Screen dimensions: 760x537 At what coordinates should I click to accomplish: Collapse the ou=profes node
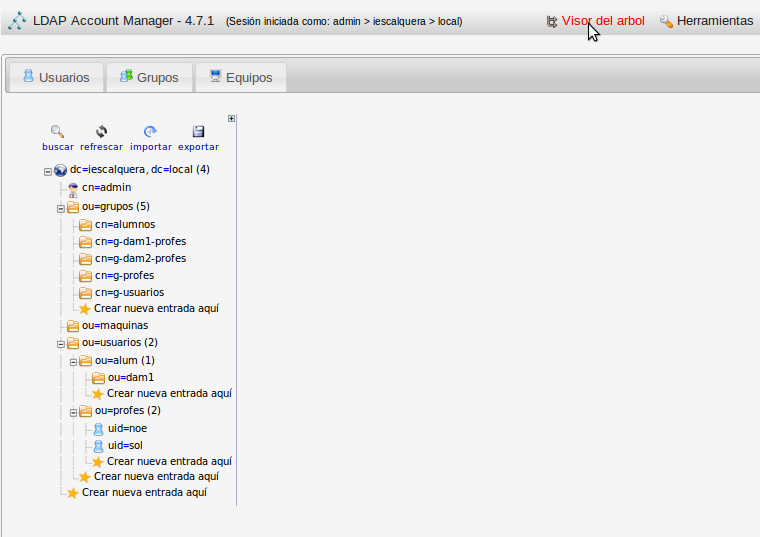click(x=73, y=412)
